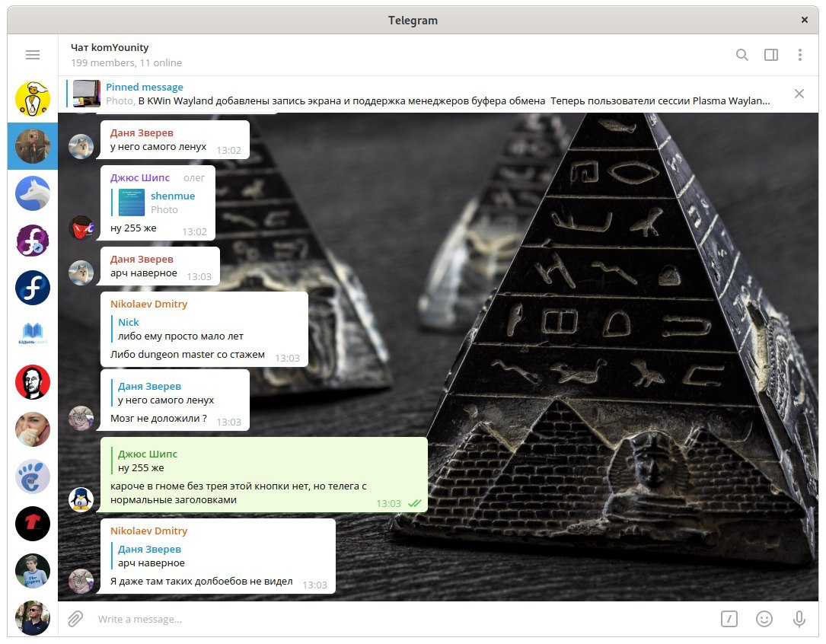826x644 pixels.
Task: Click '199 members, 11 online' status
Action: [126, 62]
